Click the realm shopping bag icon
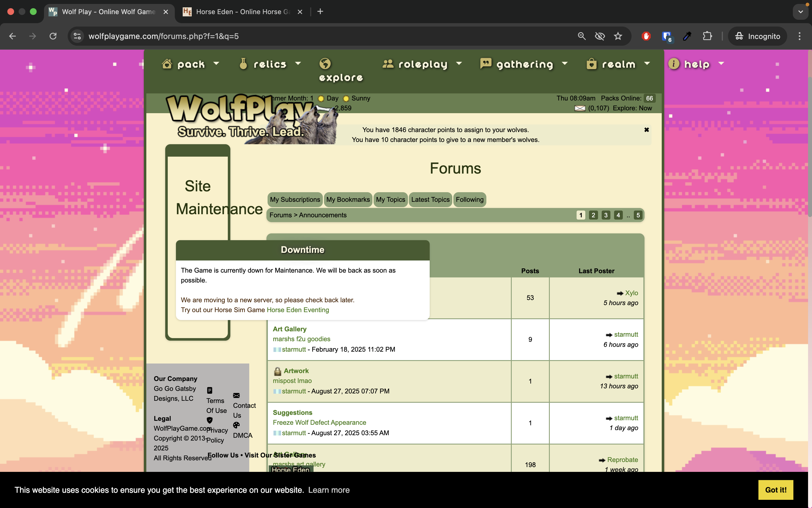The image size is (812, 508). 591,63
